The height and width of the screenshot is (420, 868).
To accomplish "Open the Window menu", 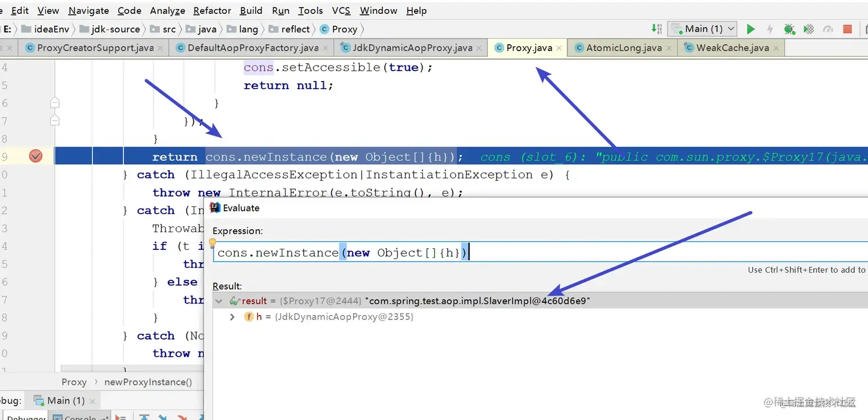I will pyautogui.click(x=378, y=10).
